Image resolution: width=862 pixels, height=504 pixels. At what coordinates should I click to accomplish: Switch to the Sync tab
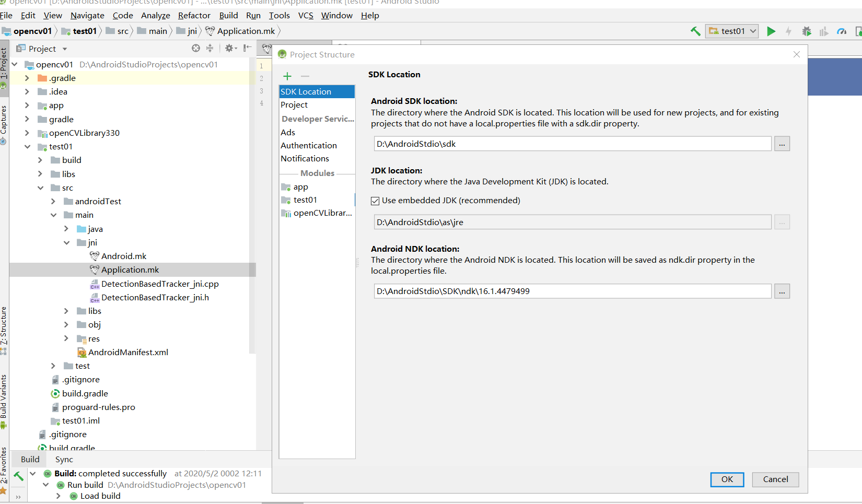click(x=64, y=459)
